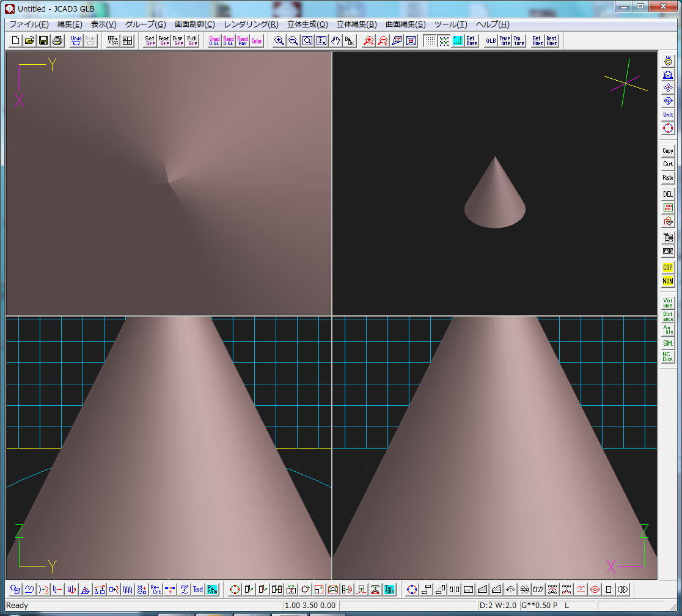This screenshot has width=682, height=616.
Task: Click the SIM. button
Action: click(668, 343)
